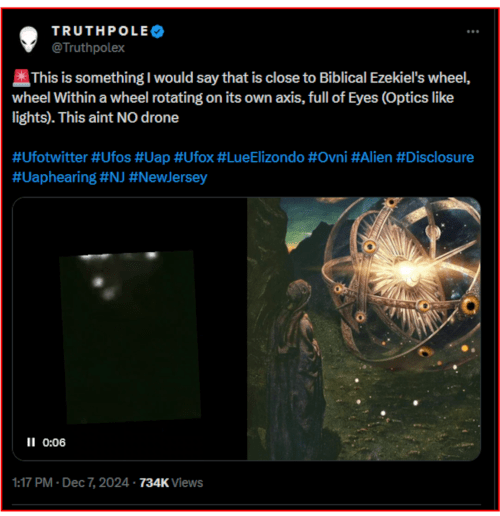Image resolution: width=500 pixels, height=516 pixels.
Task: Open the #Alien hashtag
Action: (x=372, y=157)
